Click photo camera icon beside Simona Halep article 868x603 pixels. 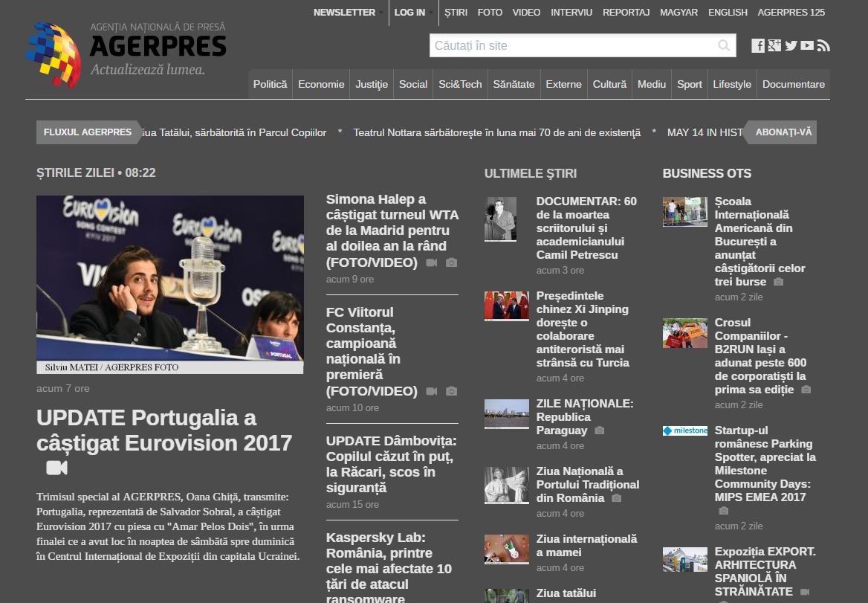(452, 262)
